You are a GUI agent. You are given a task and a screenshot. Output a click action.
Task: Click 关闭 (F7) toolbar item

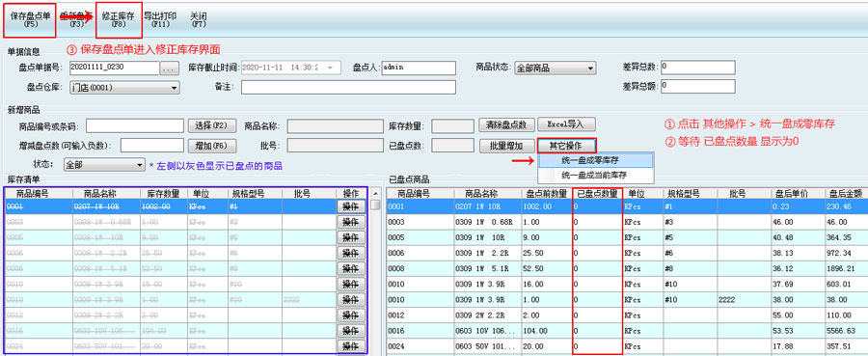click(x=198, y=20)
